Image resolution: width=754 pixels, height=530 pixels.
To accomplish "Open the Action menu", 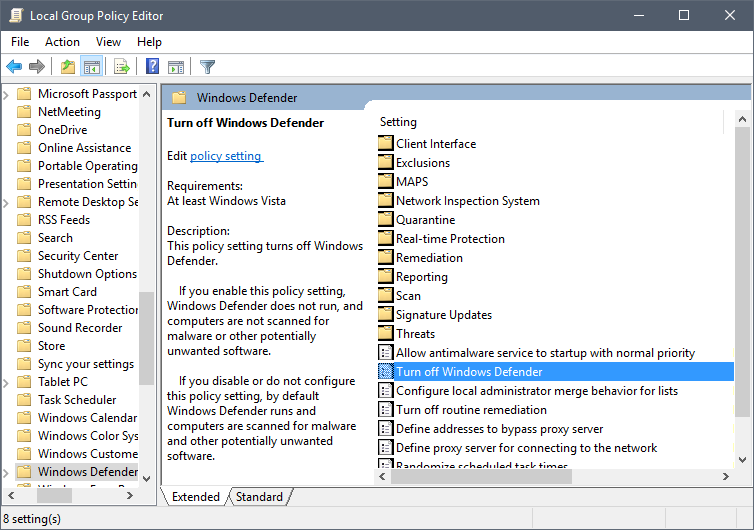I will pos(63,42).
